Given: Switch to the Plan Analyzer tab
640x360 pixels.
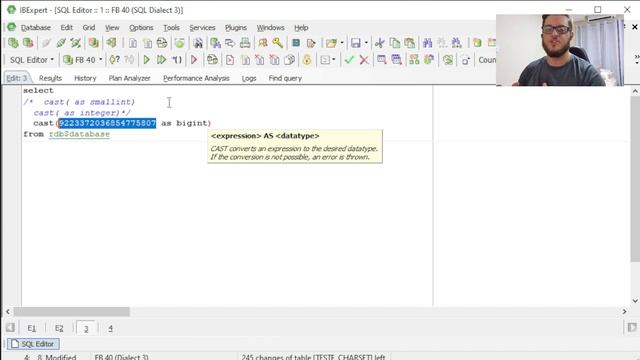Looking at the screenshot, I should (x=129, y=78).
